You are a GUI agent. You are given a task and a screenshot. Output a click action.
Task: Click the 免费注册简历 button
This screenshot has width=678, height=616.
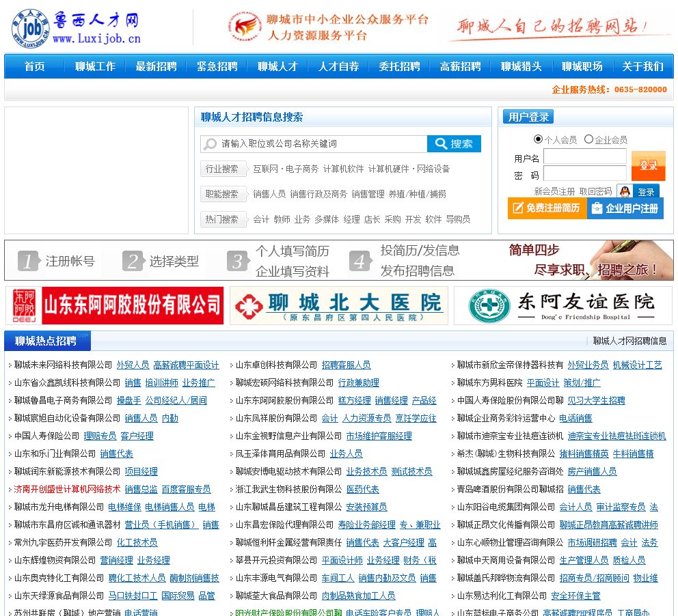(x=547, y=208)
